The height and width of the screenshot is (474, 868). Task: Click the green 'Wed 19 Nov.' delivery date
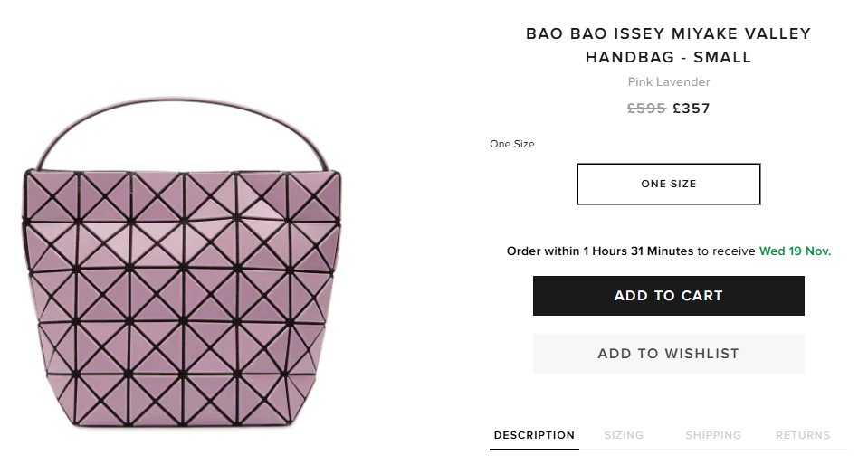[795, 251]
